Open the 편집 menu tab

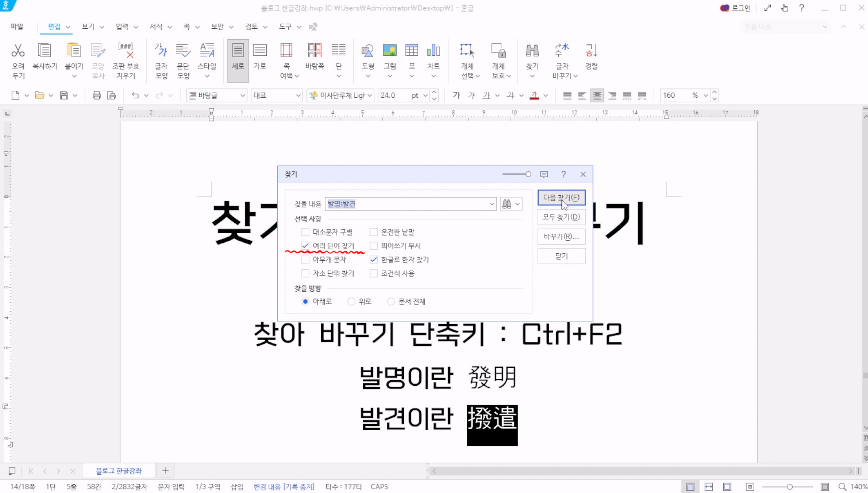[54, 26]
